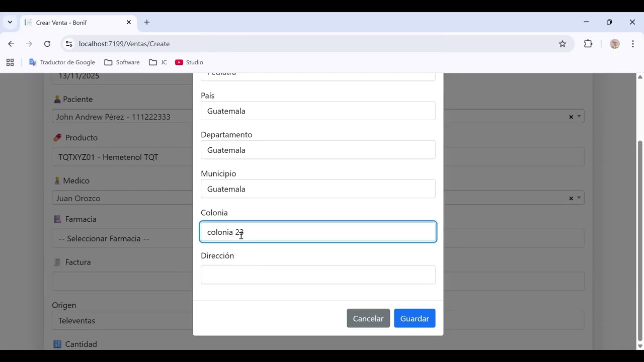Viewport: 644px width, 362px height.
Task: Click the País input field
Action: pyautogui.click(x=318, y=111)
